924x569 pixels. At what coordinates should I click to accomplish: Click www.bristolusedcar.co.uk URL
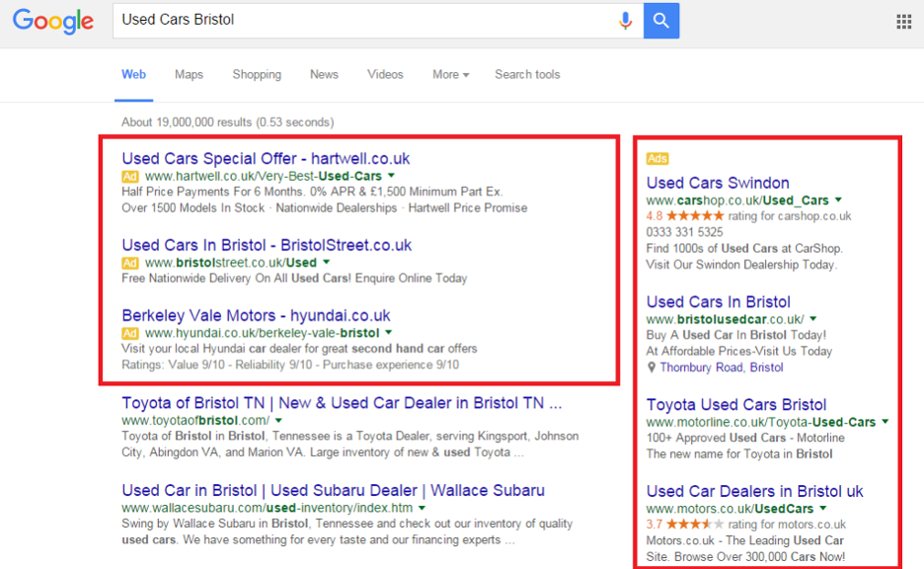725,319
